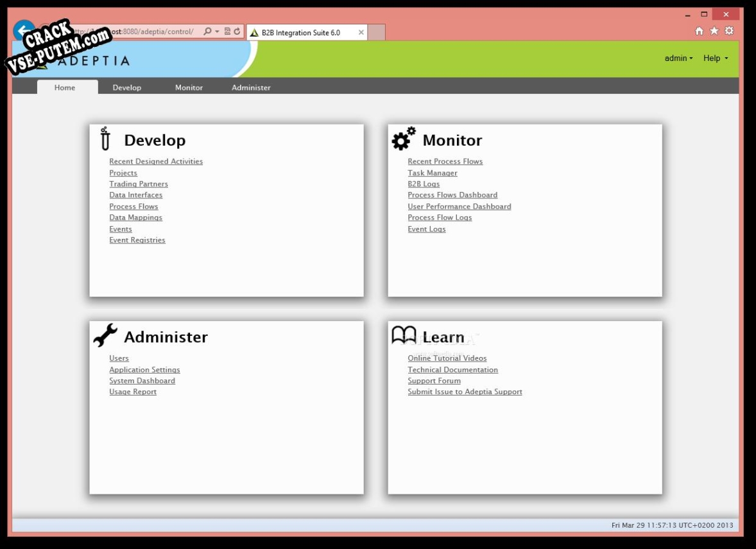
Task: Click the Learn panel book icon
Action: (403, 333)
